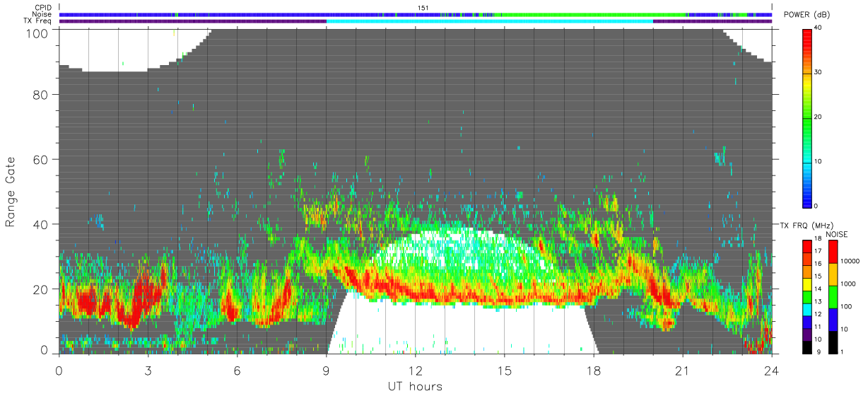Click the Range Gate axis title
This screenshot has width=868, height=401.
(x=11, y=191)
